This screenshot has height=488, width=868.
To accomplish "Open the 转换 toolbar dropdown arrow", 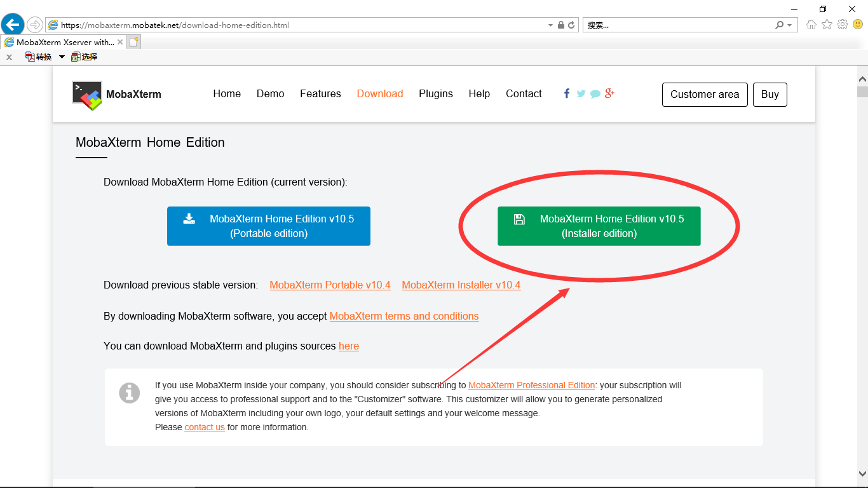I will click(62, 57).
